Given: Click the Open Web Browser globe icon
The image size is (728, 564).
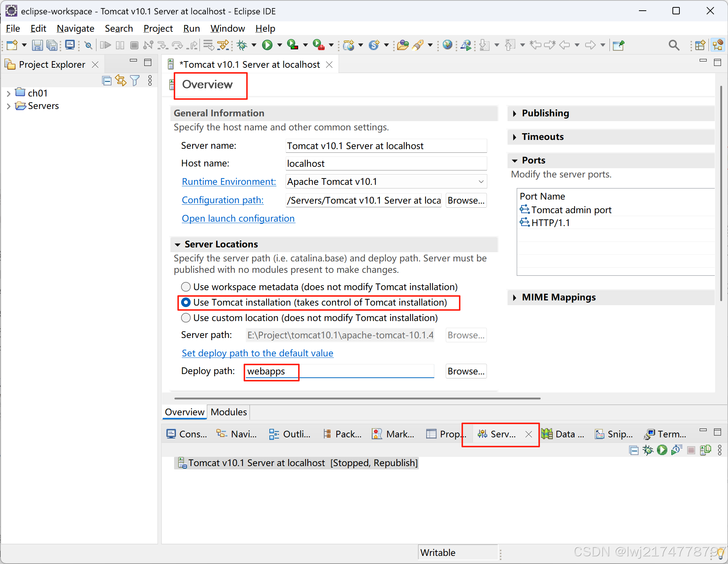Looking at the screenshot, I should click(x=447, y=45).
